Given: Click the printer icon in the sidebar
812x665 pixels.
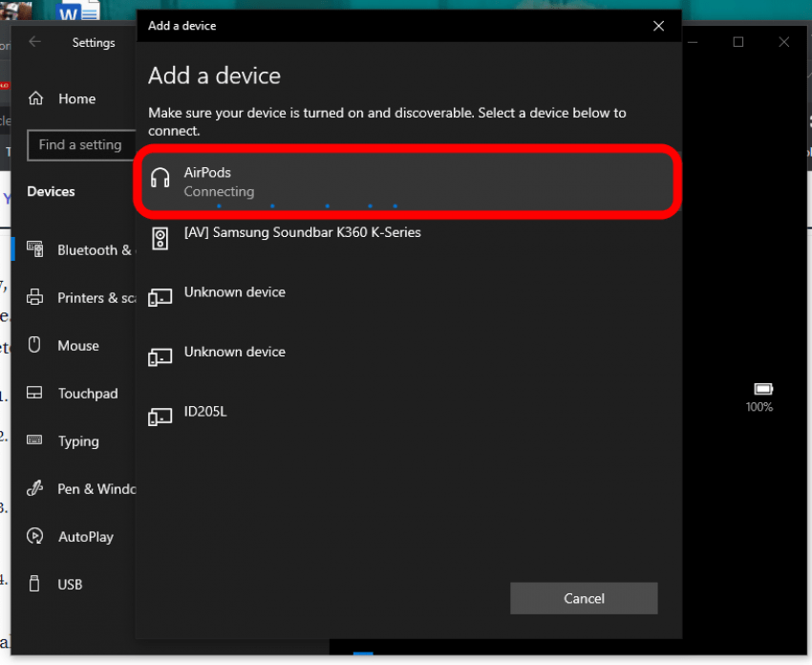Looking at the screenshot, I should click(x=35, y=297).
